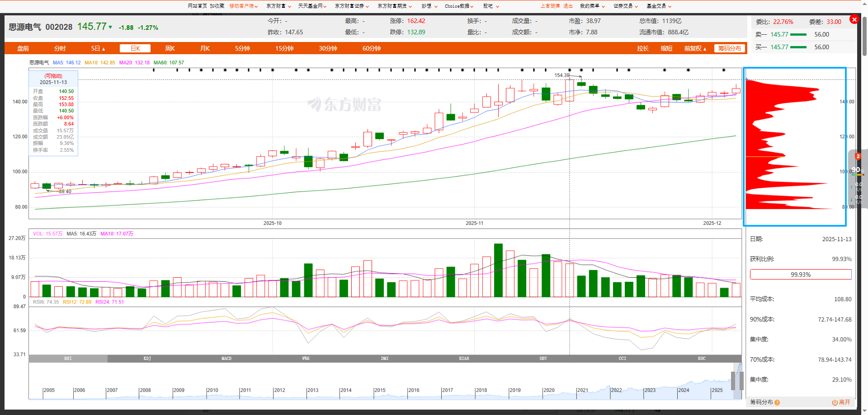Click the 加收藏 link
868x415 pixels.
[x=217, y=6]
